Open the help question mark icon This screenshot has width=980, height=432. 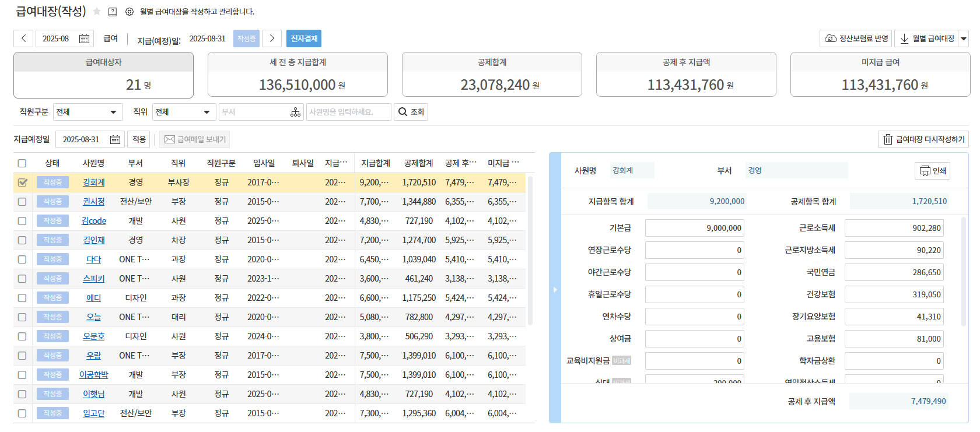coord(113,12)
